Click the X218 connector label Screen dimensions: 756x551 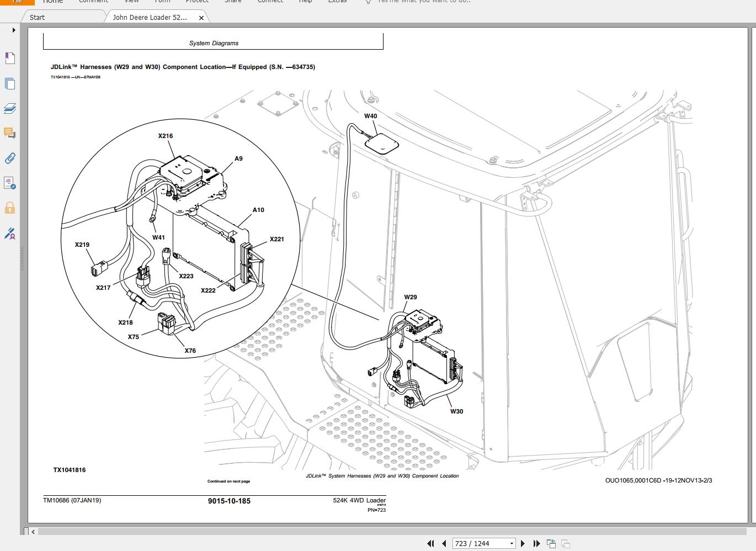coord(125,322)
